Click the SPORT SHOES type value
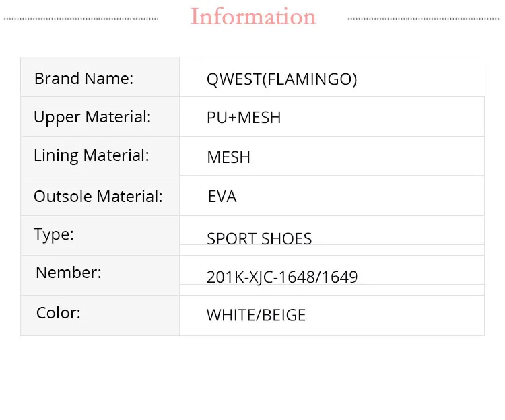This screenshot has width=505, height=420. pyautogui.click(x=259, y=239)
